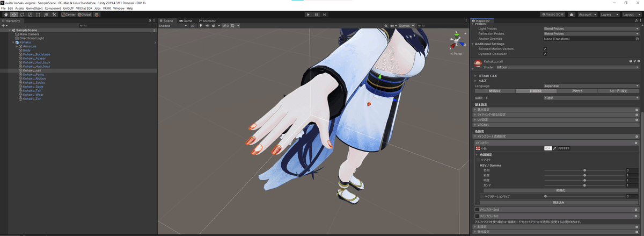The image size is (644, 236).
Task: Expand the Armature tree item
Action: coord(17,46)
